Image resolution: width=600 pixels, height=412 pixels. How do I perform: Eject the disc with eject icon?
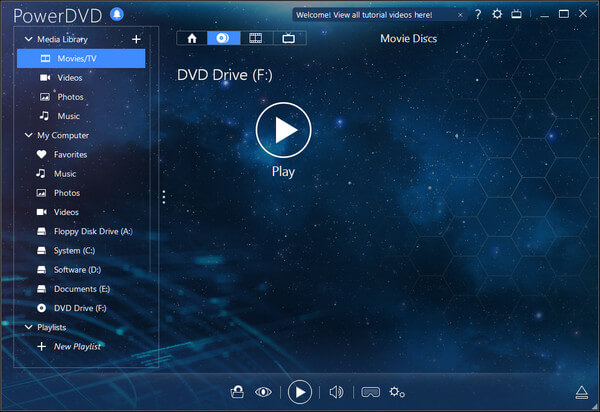pos(582,392)
